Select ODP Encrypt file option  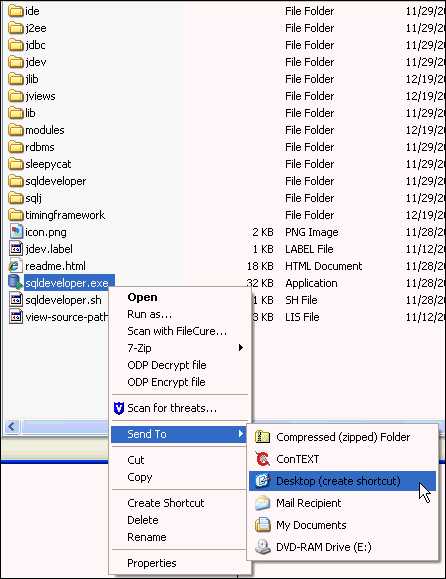click(x=166, y=382)
